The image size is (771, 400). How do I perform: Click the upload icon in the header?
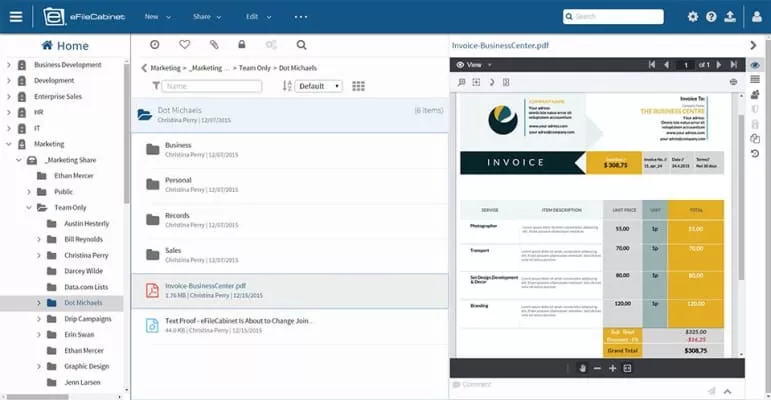pyautogui.click(x=730, y=16)
